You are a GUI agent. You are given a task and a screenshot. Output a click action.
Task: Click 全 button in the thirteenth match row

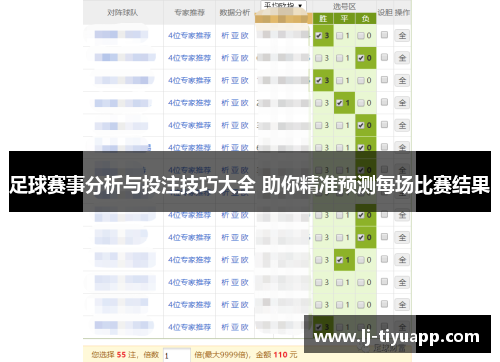402,304
